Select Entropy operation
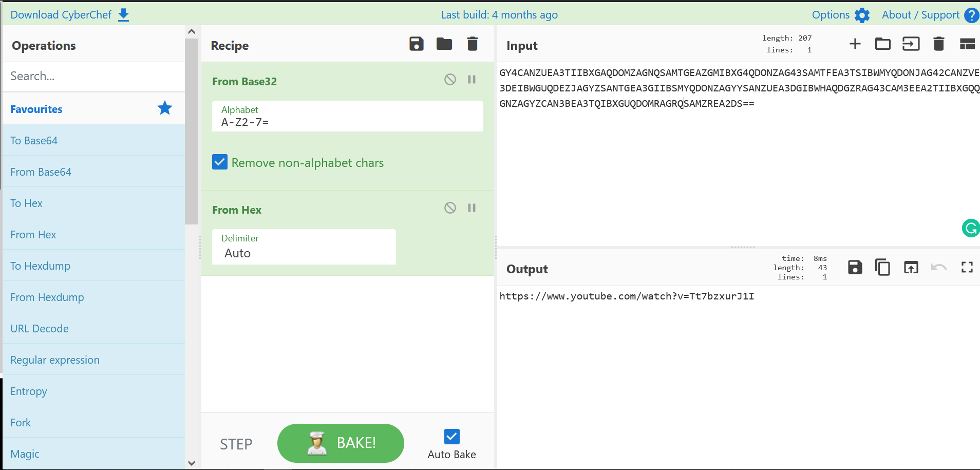Screen dimensions: 980x470 tap(93, 391)
